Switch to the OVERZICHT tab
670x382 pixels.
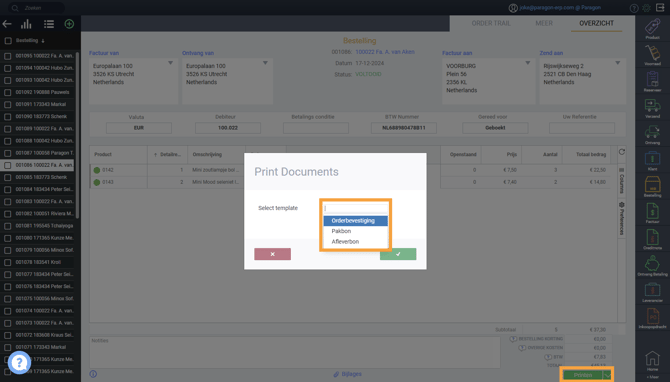click(597, 24)
